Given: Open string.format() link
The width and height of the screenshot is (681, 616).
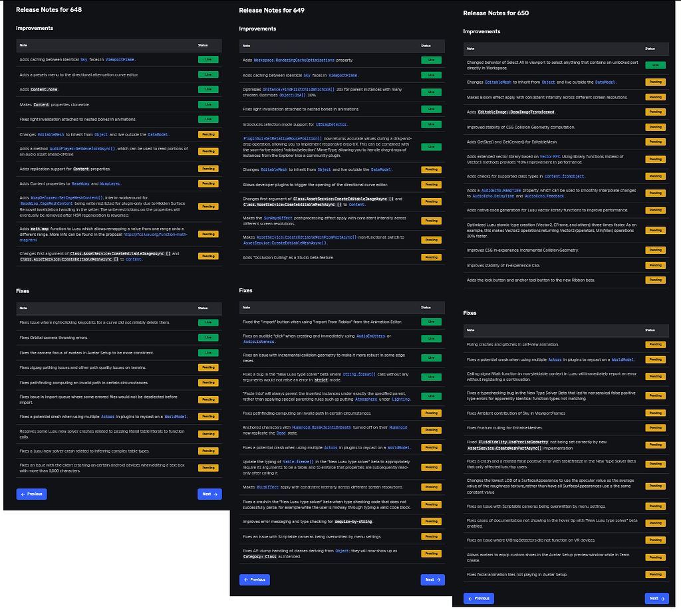Looking at the screenshot, I should click(x=358, y=374).
